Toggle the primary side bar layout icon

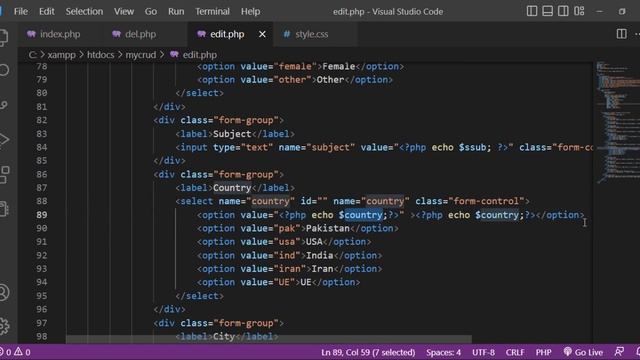tap(532, 11)
